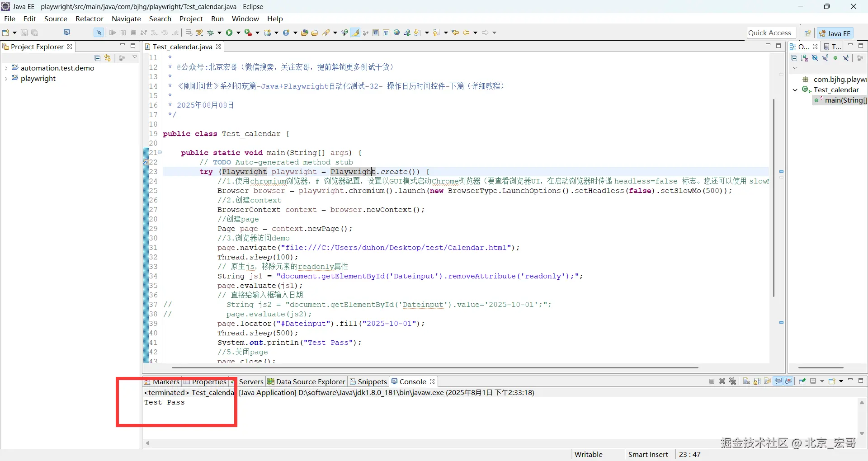Click the Pin Console icon
The width and height of the screenshot is (868, 461).
click(x=802, y=381)
